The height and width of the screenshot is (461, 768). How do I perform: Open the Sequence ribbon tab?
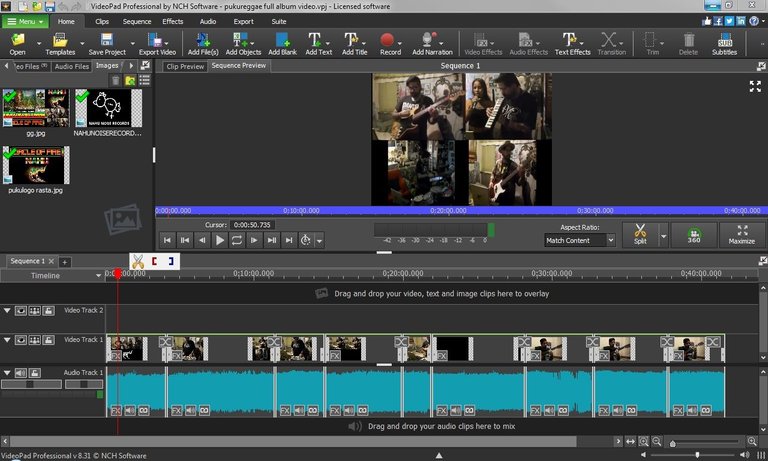137,22
